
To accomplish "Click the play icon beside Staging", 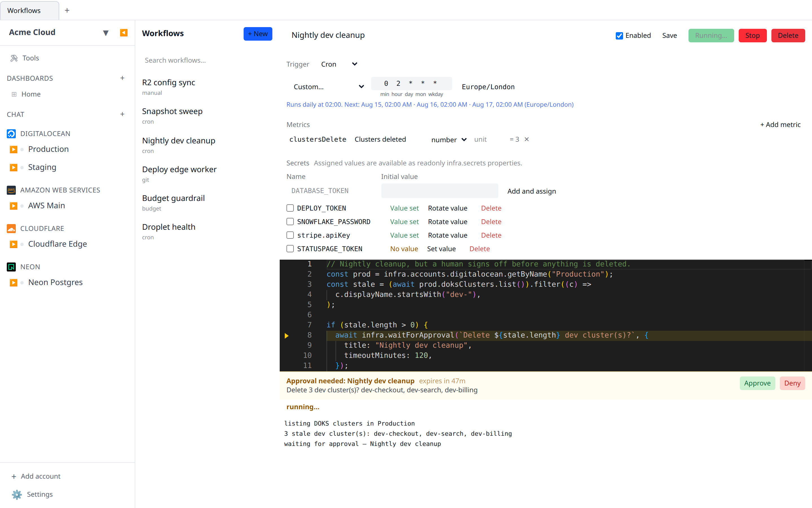I will (14, 168).
